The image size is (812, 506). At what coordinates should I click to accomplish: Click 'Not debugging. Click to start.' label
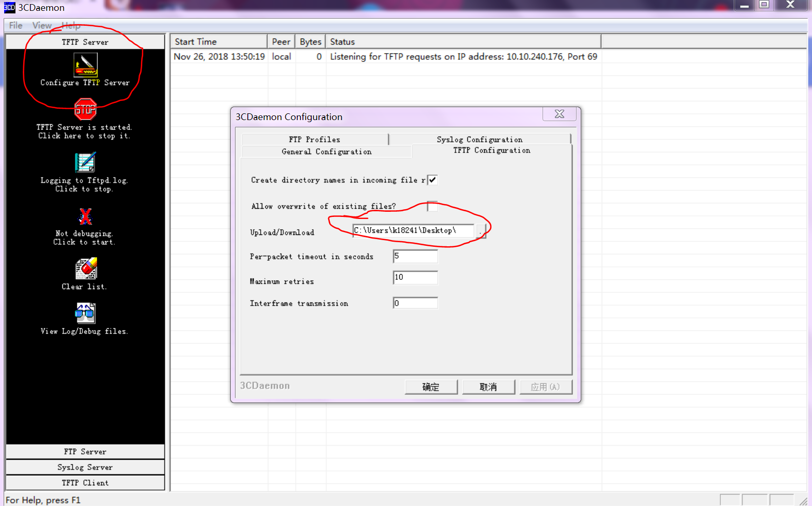tap(84, 238)
